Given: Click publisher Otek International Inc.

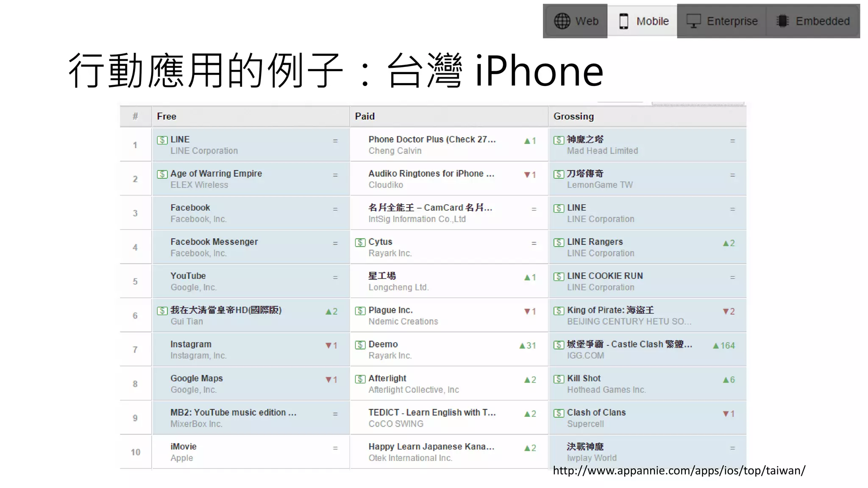Looking at the screenshot, I should point(410,458).
